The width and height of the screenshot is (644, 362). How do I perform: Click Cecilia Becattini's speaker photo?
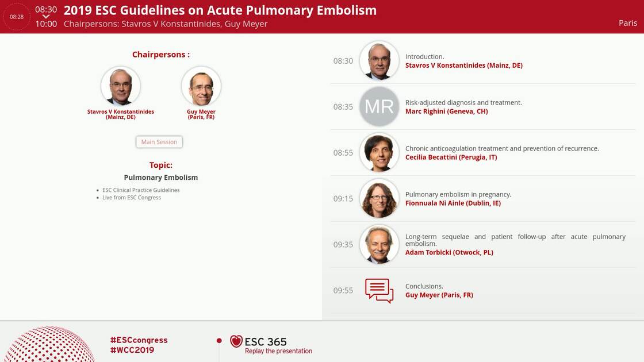pos(379,153)
